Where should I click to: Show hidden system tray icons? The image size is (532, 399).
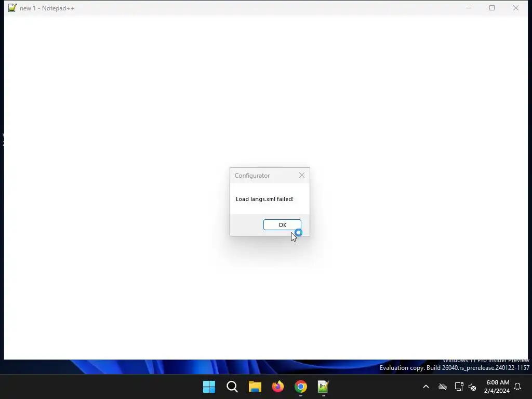pyautogui.click(x=426, y=387)
